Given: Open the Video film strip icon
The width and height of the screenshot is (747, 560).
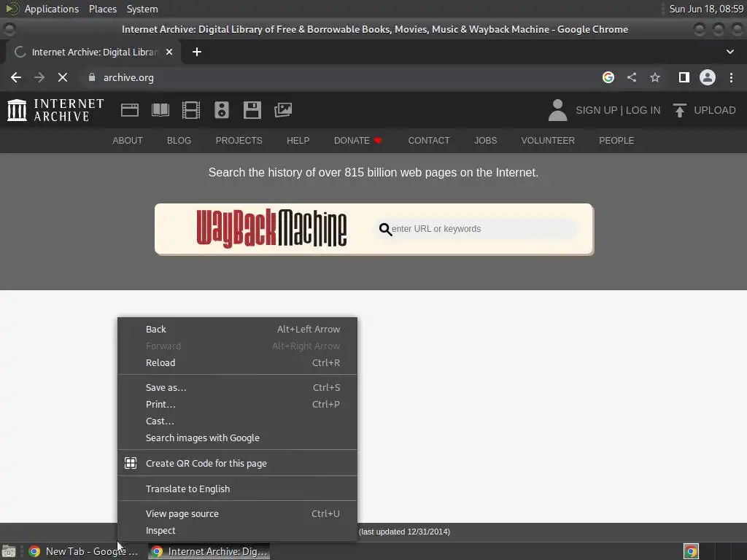Looking at the screenshot, I should 191,110.
